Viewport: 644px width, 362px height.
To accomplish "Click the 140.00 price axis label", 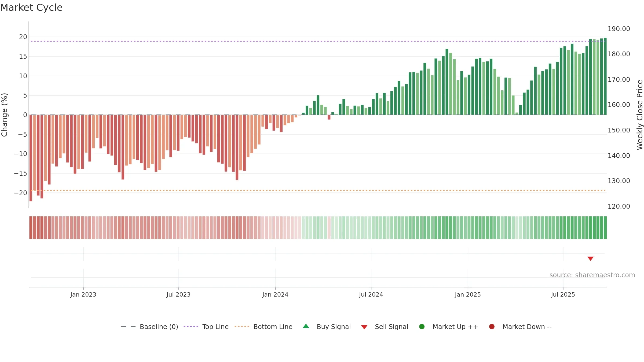I will [619, 156].
